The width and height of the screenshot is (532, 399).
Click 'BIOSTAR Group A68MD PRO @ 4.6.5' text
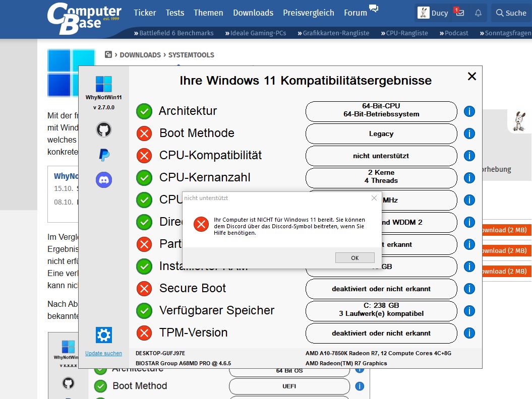(183, 363)
